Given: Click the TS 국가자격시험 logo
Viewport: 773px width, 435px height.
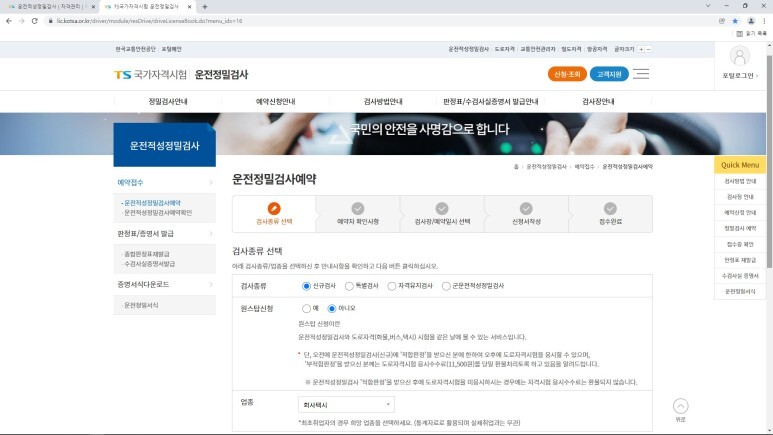Looking at the screenshot, I should pyautogui.click(x=150, y=74).
